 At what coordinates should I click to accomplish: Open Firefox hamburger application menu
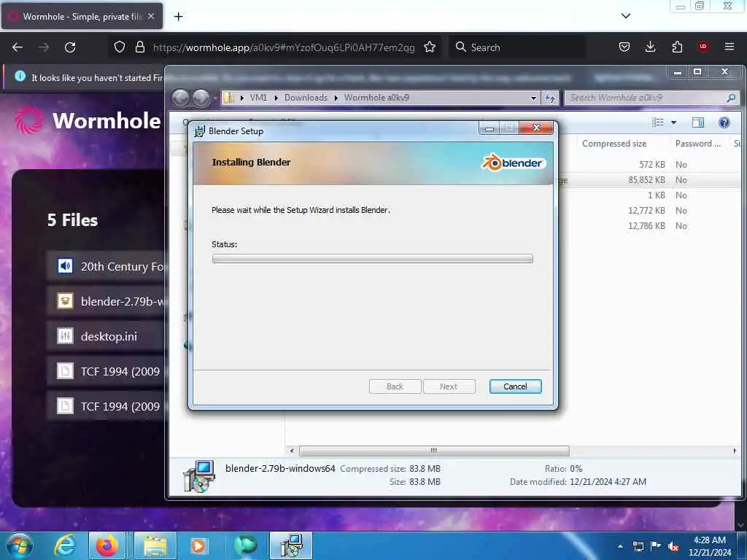pyautogui.click(x=729, y=47)
